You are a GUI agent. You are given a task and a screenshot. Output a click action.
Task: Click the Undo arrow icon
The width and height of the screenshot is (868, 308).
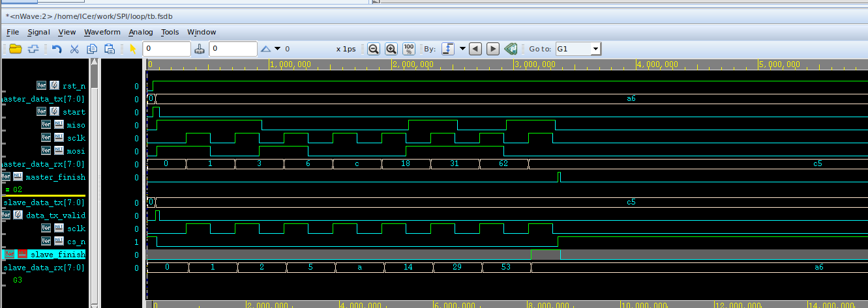pos(57,49)
